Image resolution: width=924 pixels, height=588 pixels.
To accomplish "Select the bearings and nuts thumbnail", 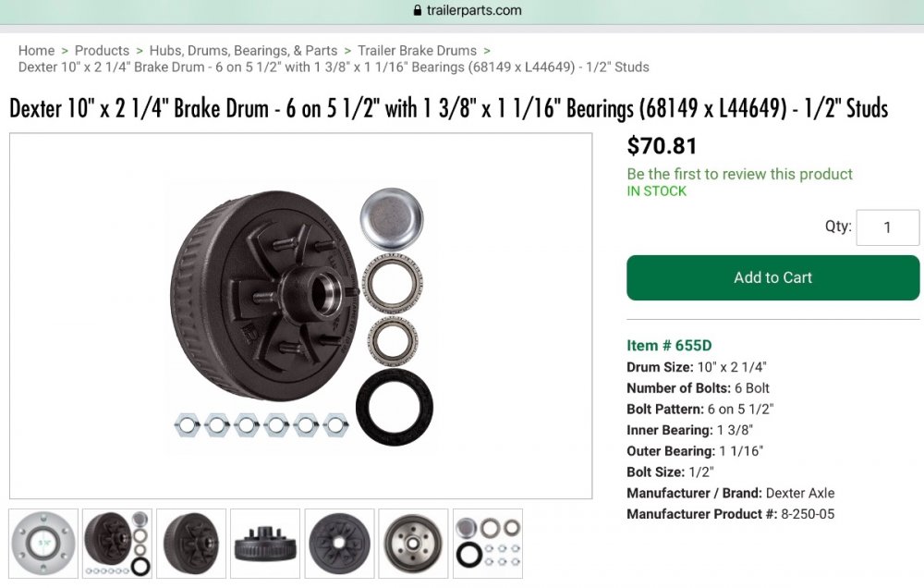I will pyautogui.click(x=487, y=544).
